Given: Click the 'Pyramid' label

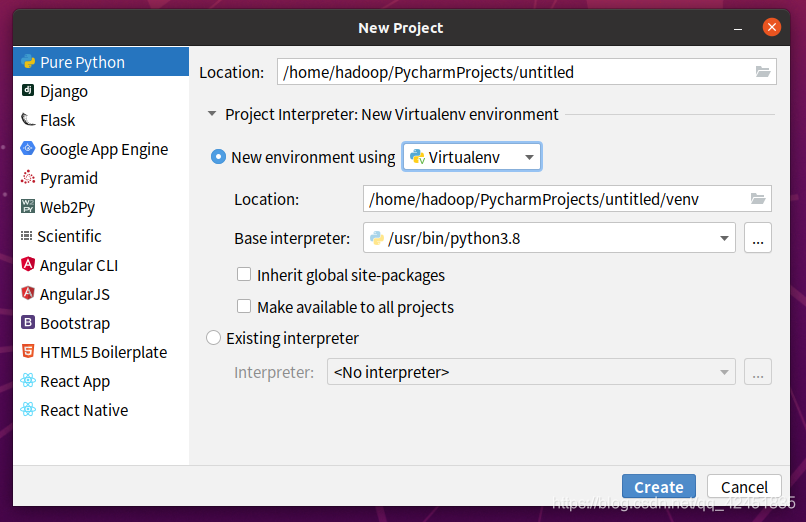Looking at the screenshot, I should click(69, 179).
